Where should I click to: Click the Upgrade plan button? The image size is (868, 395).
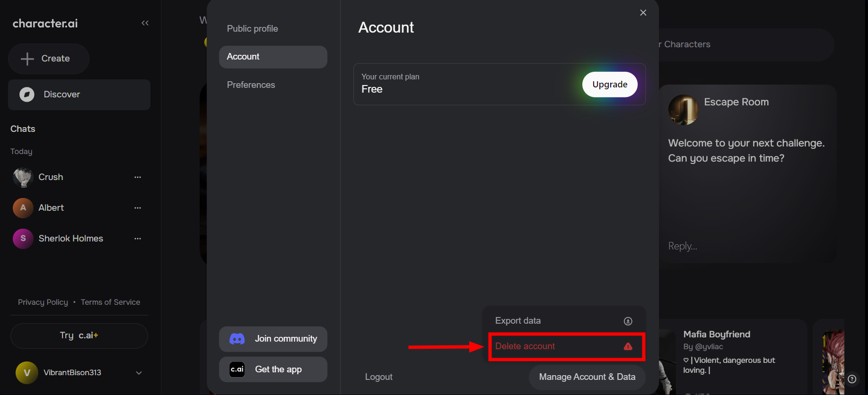610,85
